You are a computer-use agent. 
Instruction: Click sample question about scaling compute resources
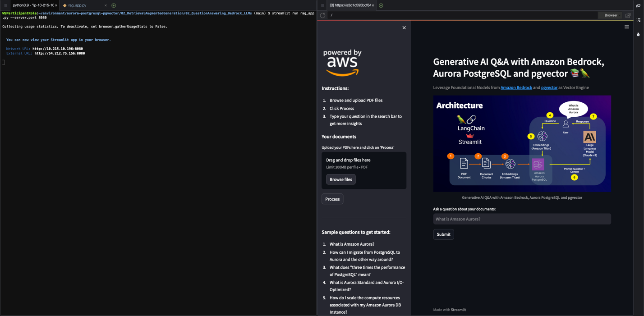pos(365,305)
